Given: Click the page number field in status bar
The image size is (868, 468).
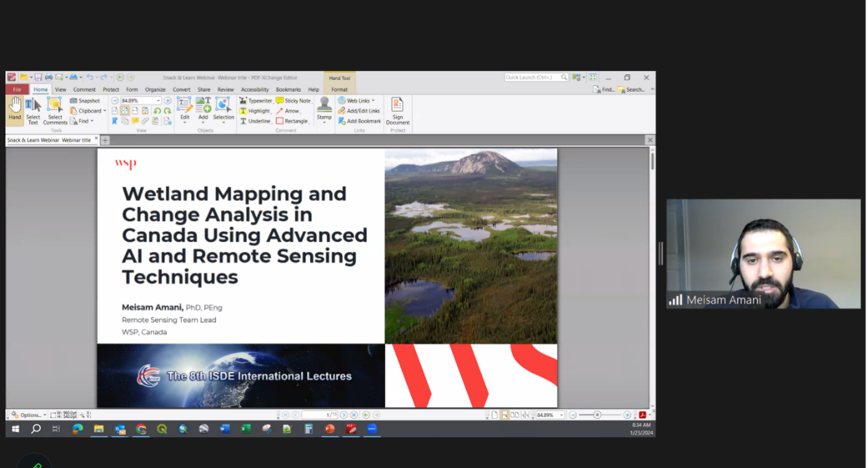Looking at the screenshot, I should pyautogui.click(x=319, y=415).
